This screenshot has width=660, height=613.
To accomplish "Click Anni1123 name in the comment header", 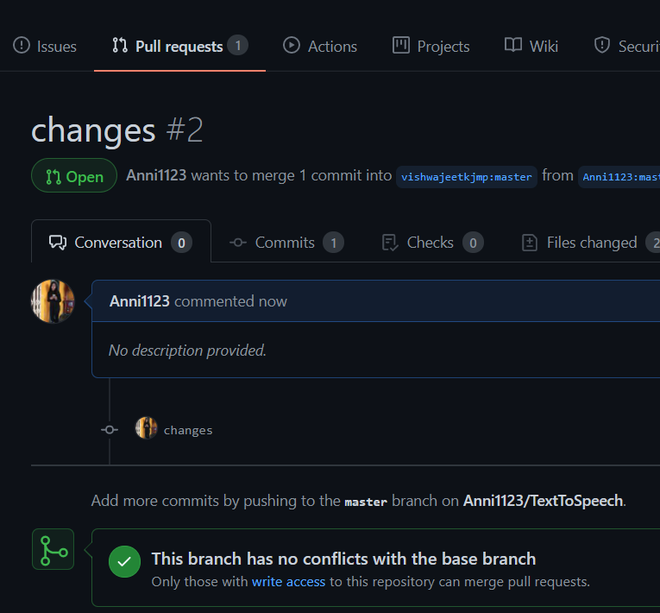I will (x=139, y=301).
